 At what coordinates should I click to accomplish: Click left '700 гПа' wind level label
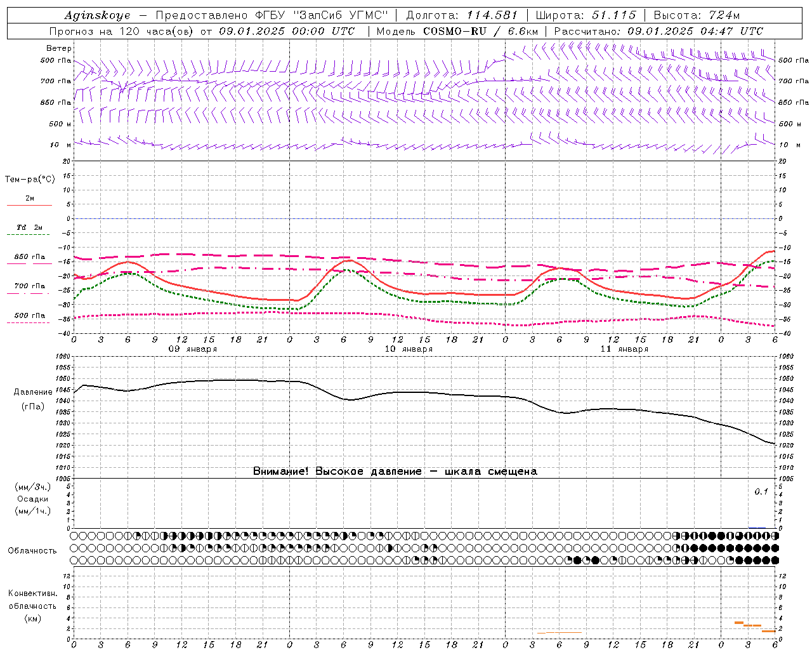click(56, 81)
